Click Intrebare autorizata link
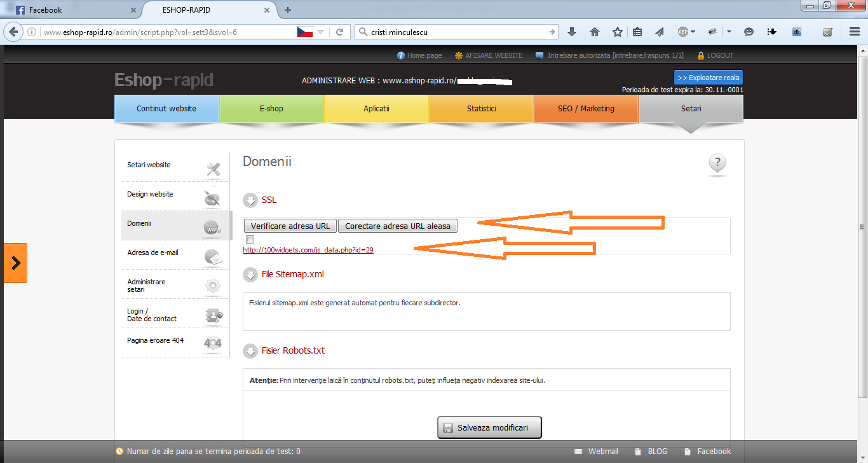This screenshot has width=868, height=463. 609,55
